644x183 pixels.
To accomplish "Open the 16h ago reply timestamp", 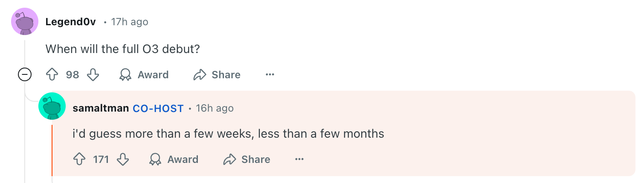I will click(215, 108).
